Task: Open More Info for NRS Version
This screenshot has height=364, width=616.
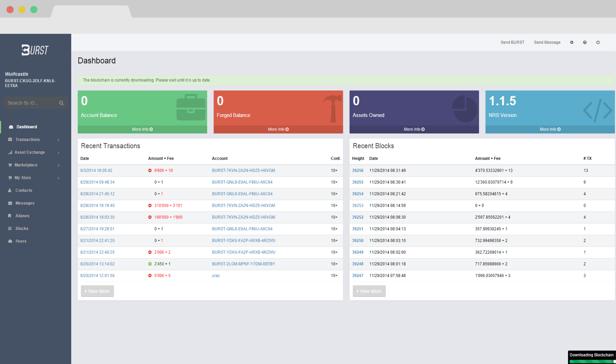Action: [x=550, y=129]
